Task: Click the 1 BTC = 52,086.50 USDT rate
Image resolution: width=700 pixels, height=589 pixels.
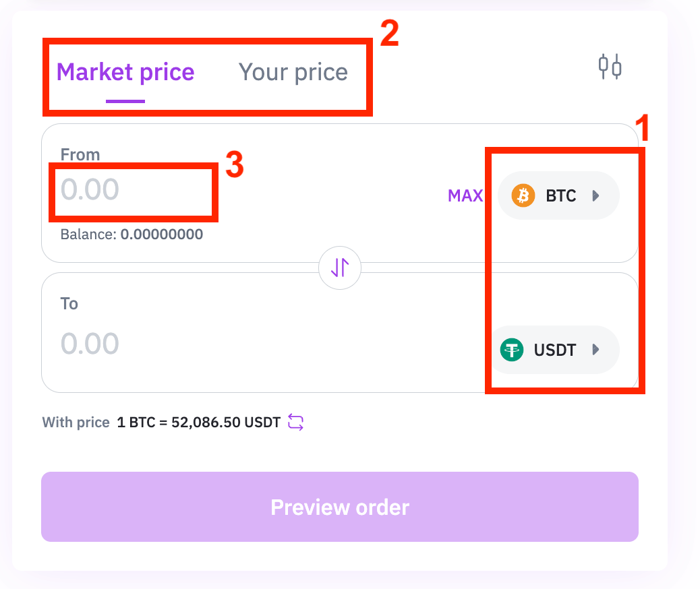Action: 199,422
